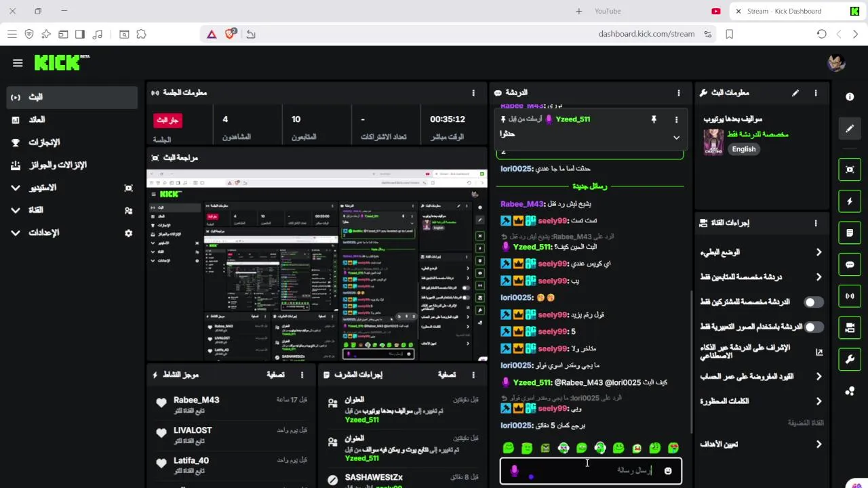Bookmark this page with the bookmark icon
This screenshot has width=868, height=488.
[729, 34]
